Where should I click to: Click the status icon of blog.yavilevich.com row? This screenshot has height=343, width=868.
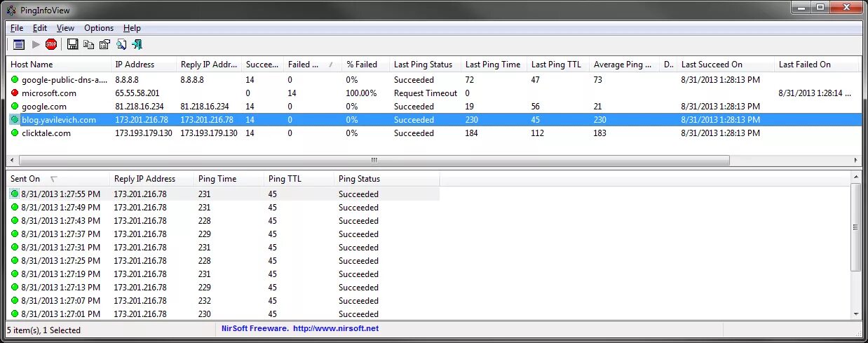pos(15,119)
